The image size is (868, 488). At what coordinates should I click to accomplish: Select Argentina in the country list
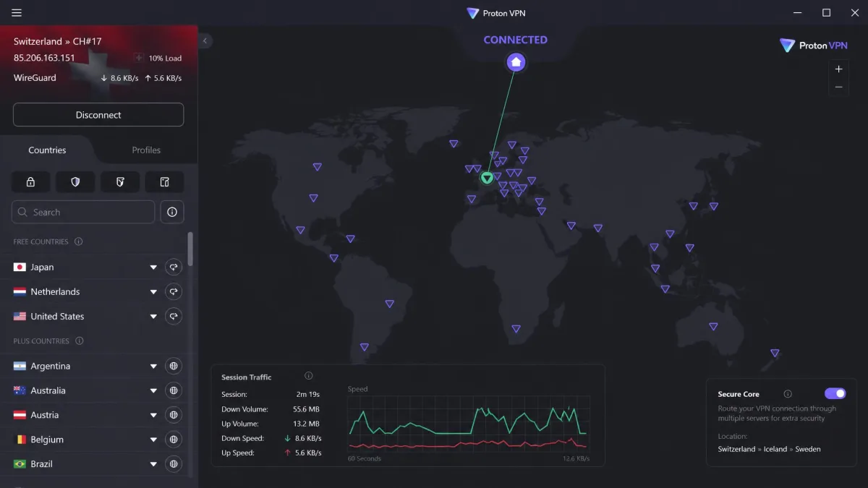[51, 366]
